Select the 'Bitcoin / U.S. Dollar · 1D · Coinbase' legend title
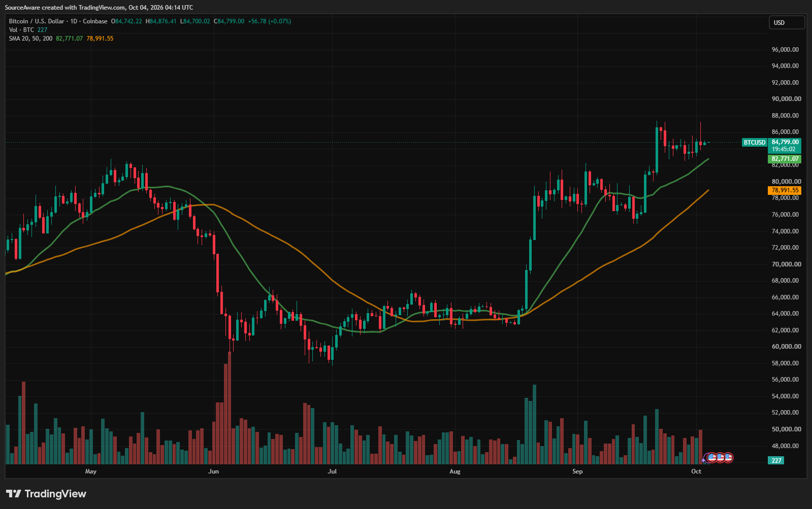 pos(58,21)
